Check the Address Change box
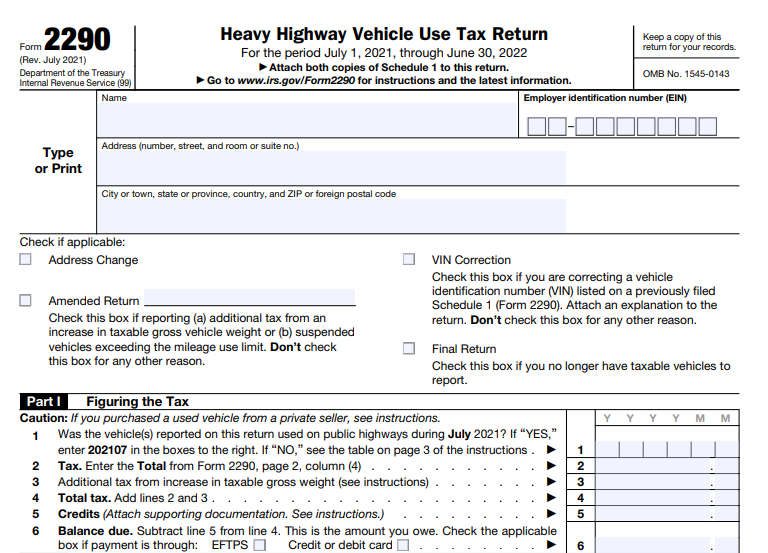Screen dimensions: 768x553 tap(25, 259)
